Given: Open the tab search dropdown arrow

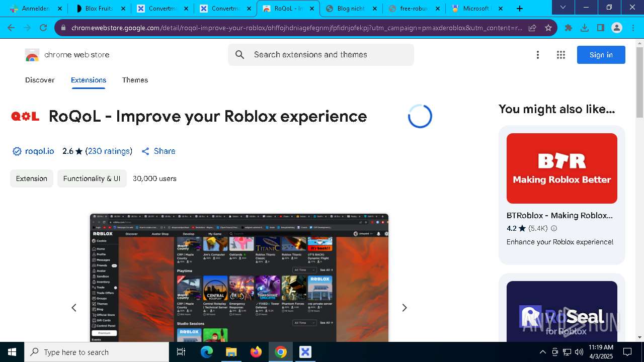Looking at the screenshot, I should point(563,8).
